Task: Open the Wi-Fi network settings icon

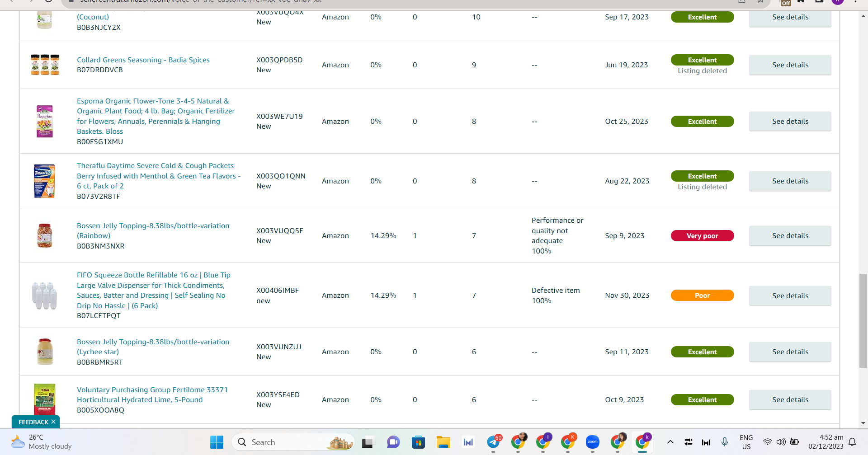Action: tap(767, 442)
